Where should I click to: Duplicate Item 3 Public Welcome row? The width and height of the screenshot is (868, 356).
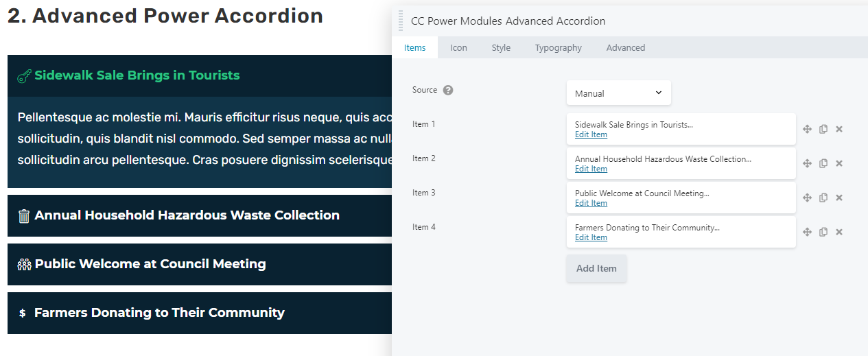coord(823,198)
